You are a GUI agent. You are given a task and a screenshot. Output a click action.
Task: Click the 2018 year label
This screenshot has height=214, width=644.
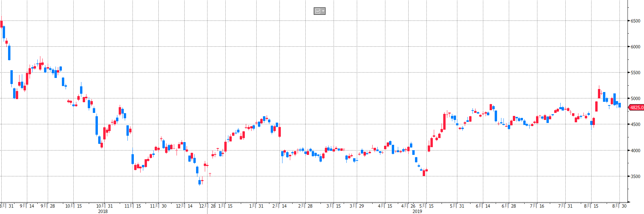point(103,211)
